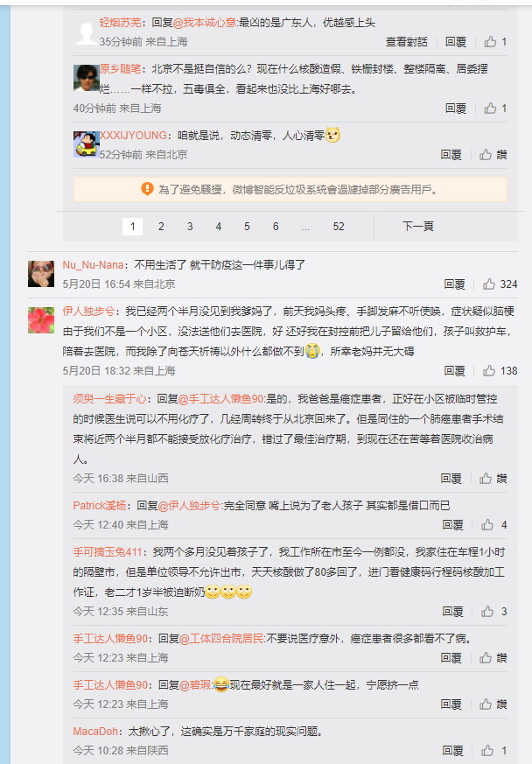Image resolution: width=532 pixels, height=764 pixels.
Task: Open comment page 5
Action: (x=247, y=227)
